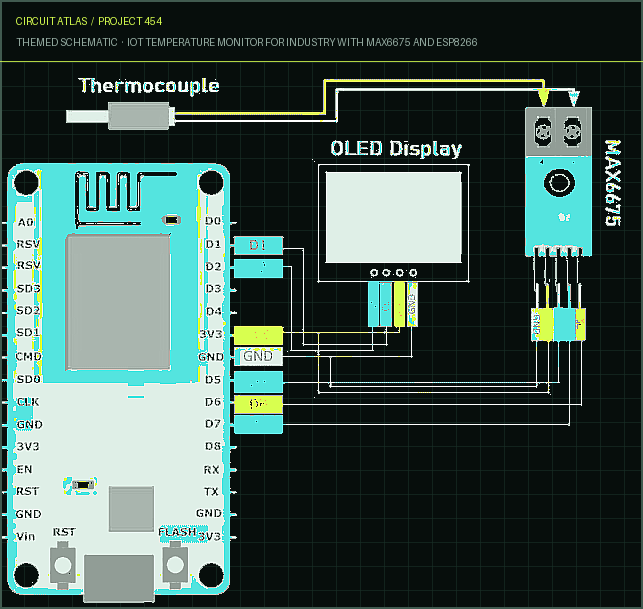
Task: Click the D4 pin label
Action: pos(213,312)
